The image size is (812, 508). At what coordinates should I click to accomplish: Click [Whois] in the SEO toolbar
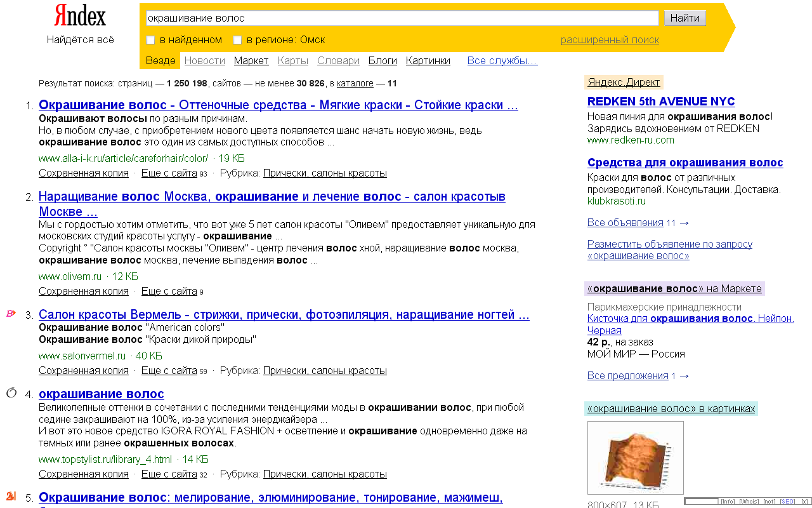(749, 500)
